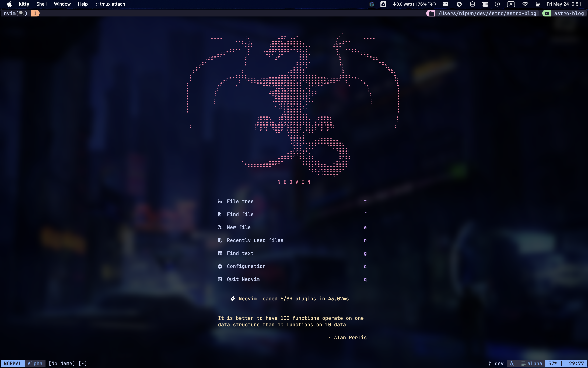588x368 pixels.
Task: Select the Quit Neovim entry
Action: [292, 279]
